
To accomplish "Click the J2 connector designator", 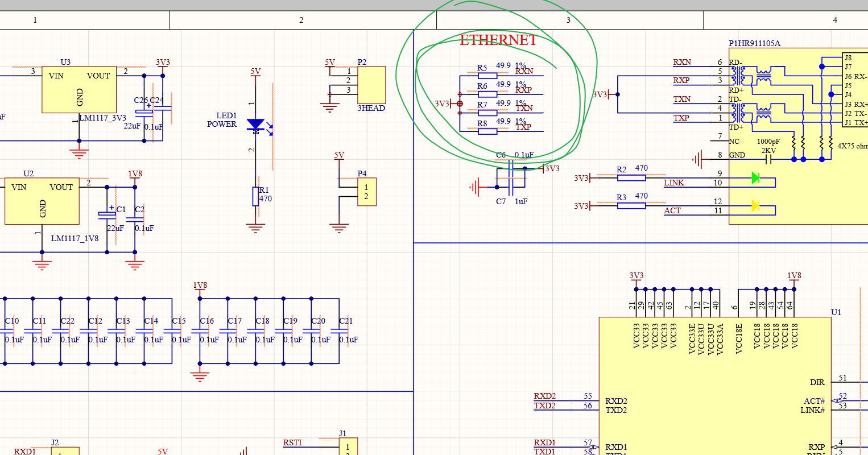I will point(55,442).
